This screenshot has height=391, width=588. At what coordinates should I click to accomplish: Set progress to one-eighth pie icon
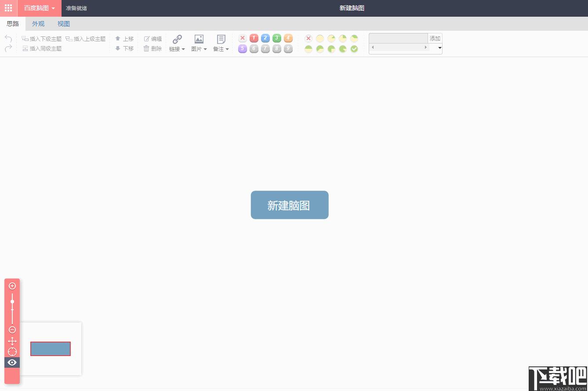(x=331, y=39)
